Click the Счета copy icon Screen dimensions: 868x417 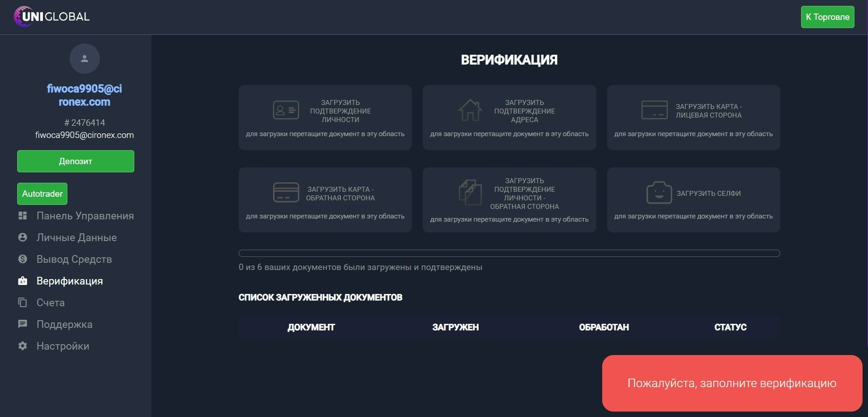point(23,303)
